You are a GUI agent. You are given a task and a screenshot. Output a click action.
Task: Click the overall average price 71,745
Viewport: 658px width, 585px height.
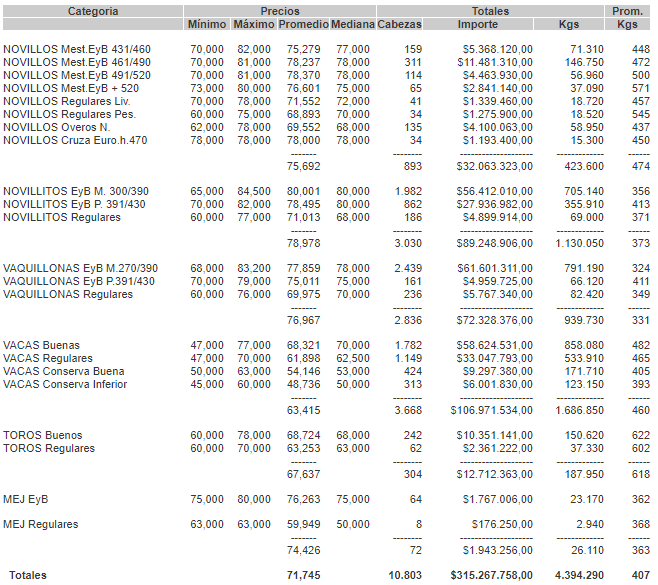point(303,576)
